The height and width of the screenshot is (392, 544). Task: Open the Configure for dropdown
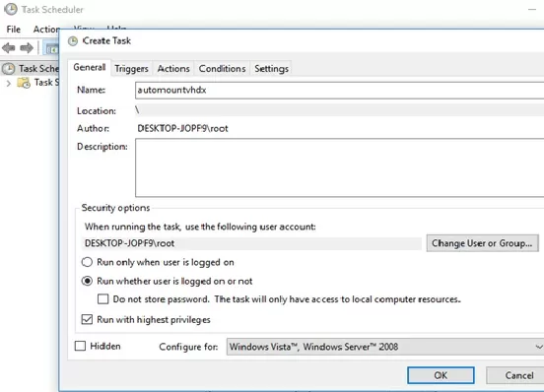coord(385,347)
